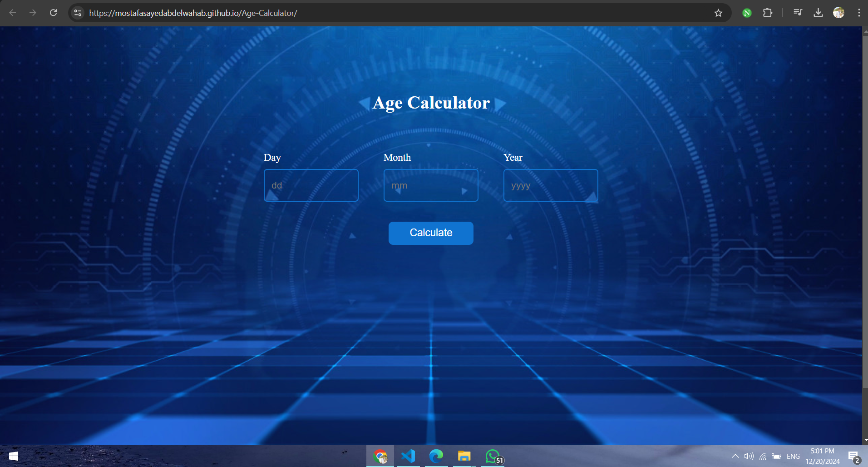Open the Chrome three-dot menu
The height and width of the screenshot is (467, 868).
click(859, 13)
